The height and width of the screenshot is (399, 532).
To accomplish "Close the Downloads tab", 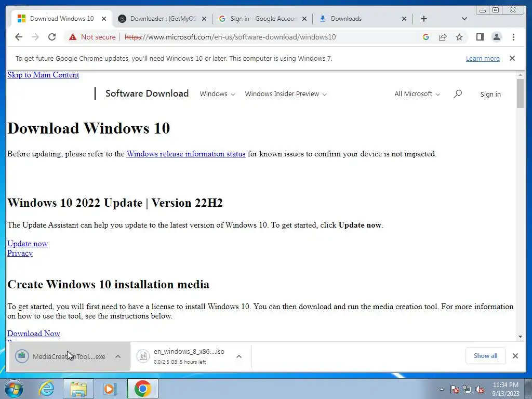I will [x=404, y=19].
